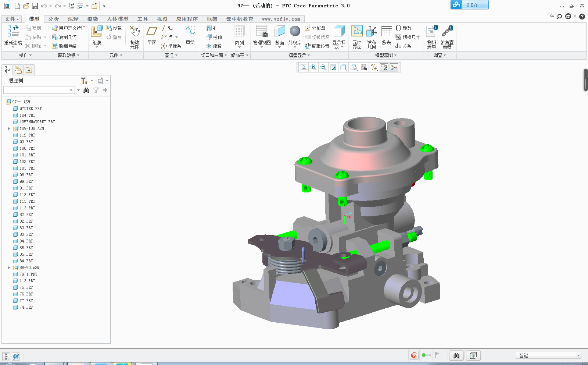Click the 重新生成 regenerate icon
This screenshot has height=365, width=588.
tap(13, 36)
